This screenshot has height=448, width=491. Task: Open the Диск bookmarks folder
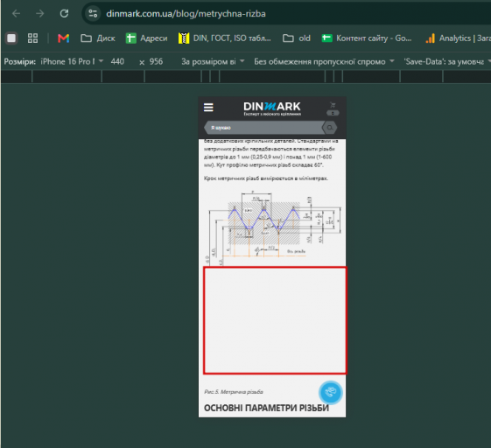(98, 38)
